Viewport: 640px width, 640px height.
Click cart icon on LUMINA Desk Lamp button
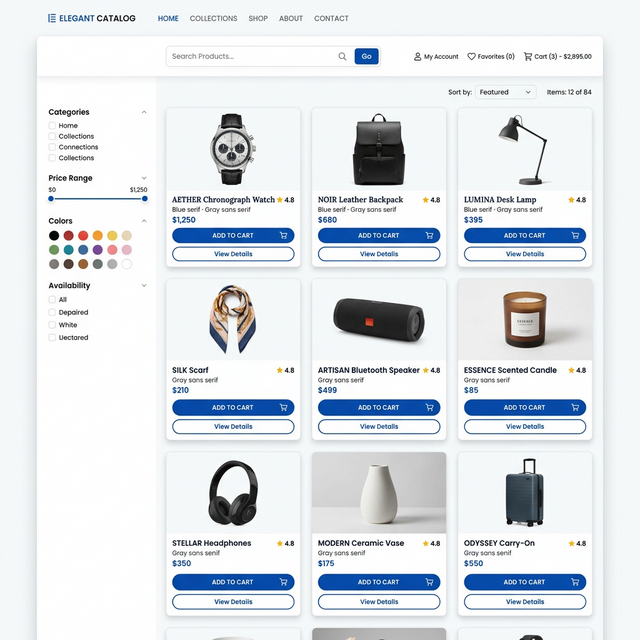(x=575, y=236)
